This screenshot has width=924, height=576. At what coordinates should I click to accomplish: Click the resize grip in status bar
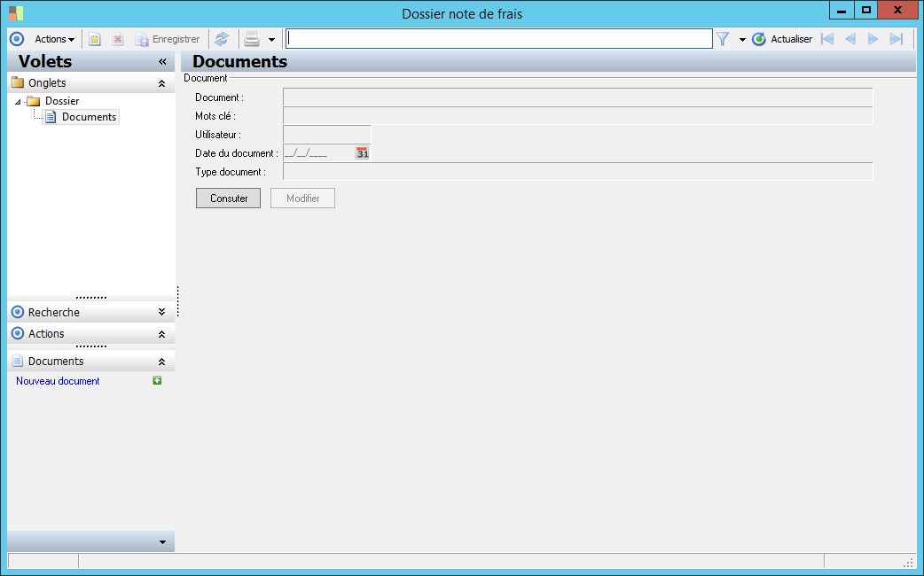click(x=908, y=562)
